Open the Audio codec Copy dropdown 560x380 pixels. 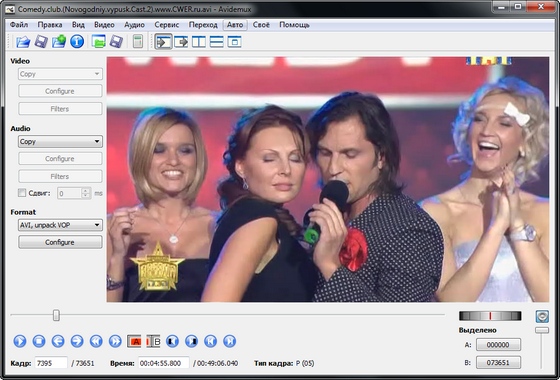[60, 141]
